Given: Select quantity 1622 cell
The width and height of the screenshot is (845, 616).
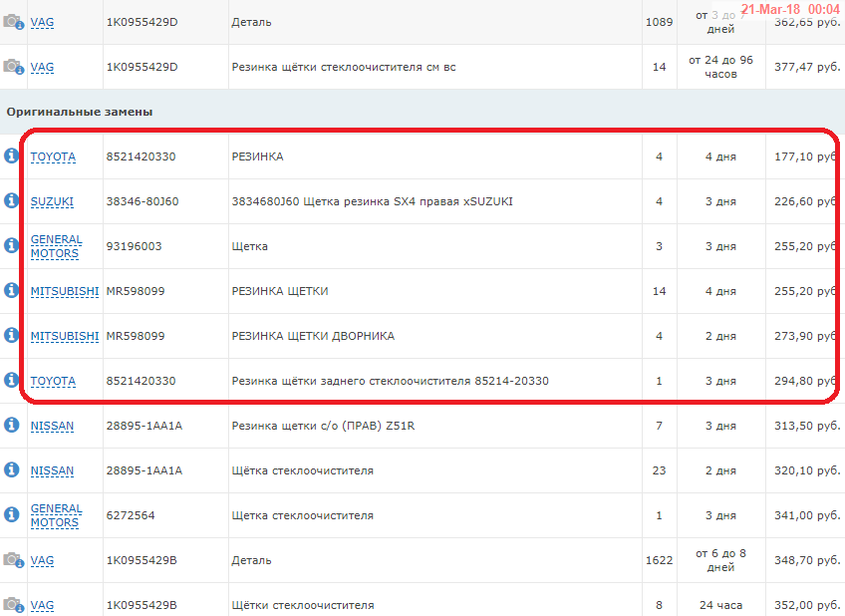Looking at the screenshot, I should click(659, 560).
